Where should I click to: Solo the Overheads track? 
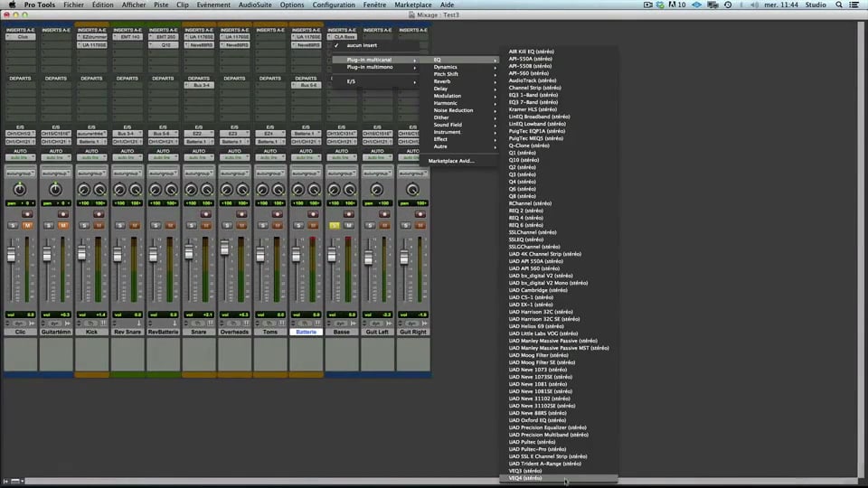tap(228, 226)
